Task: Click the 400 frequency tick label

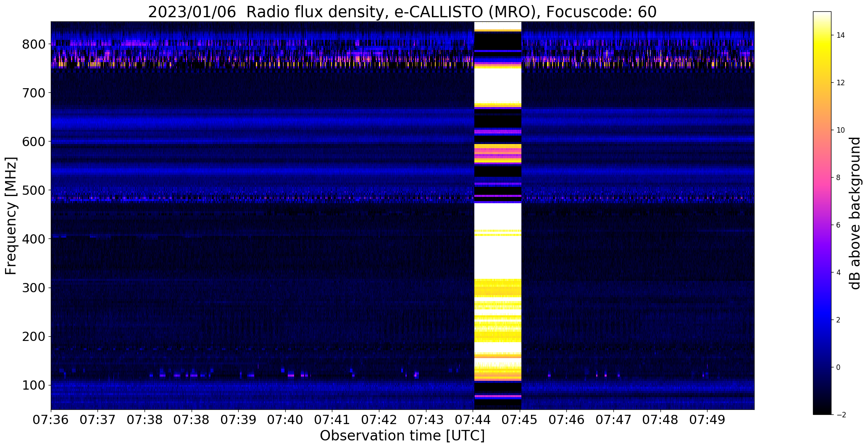Action: point(33,239)
